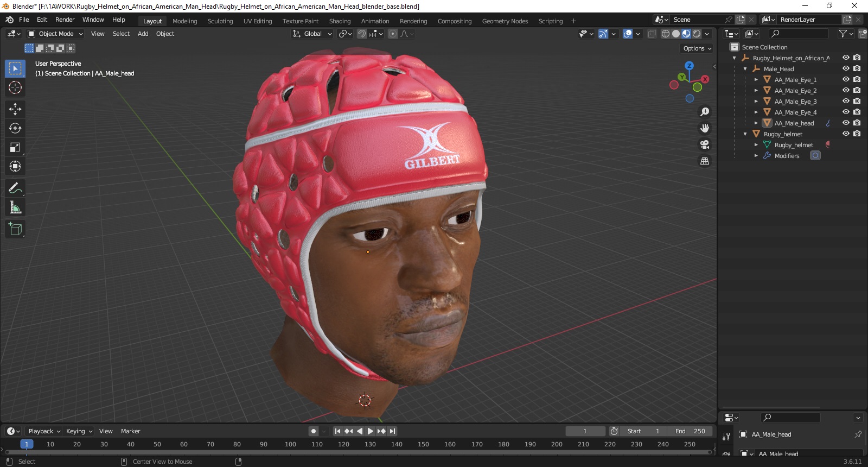Open the Object Mode dropdown

[x=55, y=34]
